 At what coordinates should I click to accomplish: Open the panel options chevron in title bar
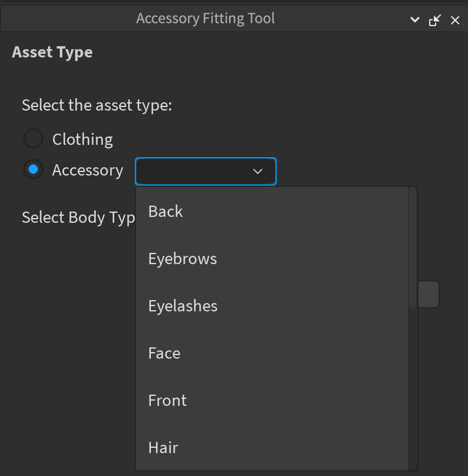(415, 20)
